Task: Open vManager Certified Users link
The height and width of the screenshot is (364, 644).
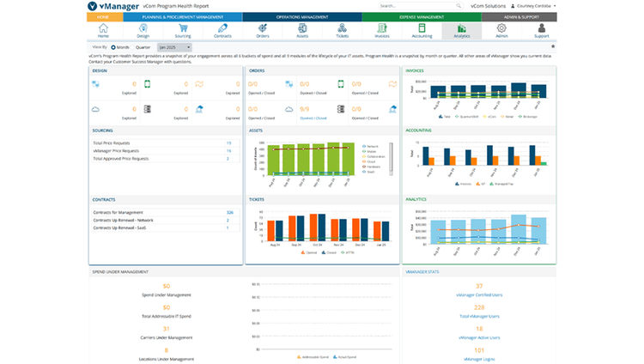Action: pyautogui.click(x=479, y=295)
